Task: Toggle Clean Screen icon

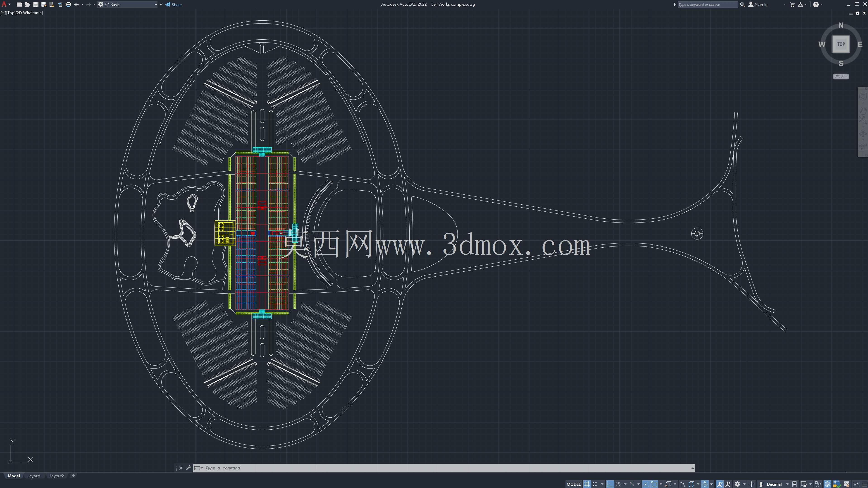Action: click(x=856, y=484)
